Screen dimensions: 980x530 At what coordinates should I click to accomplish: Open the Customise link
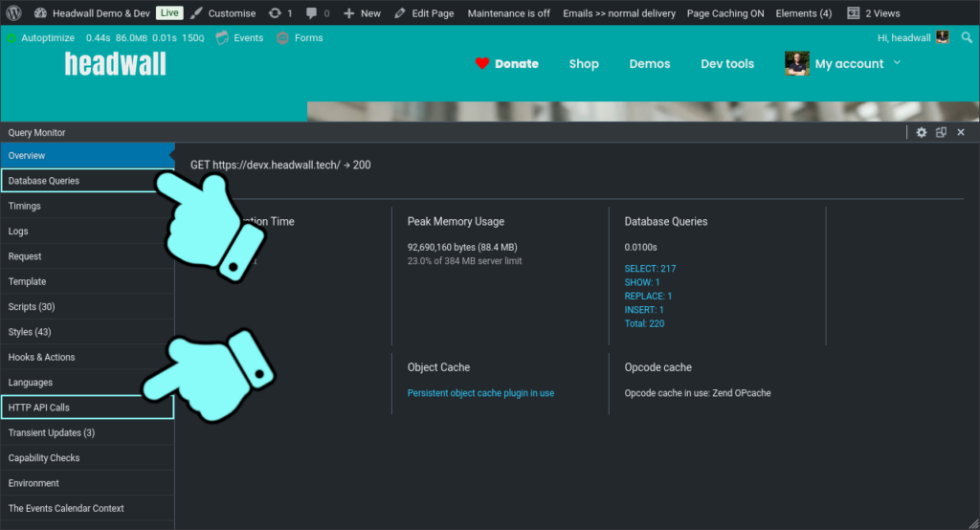click(x=223, y=13)
